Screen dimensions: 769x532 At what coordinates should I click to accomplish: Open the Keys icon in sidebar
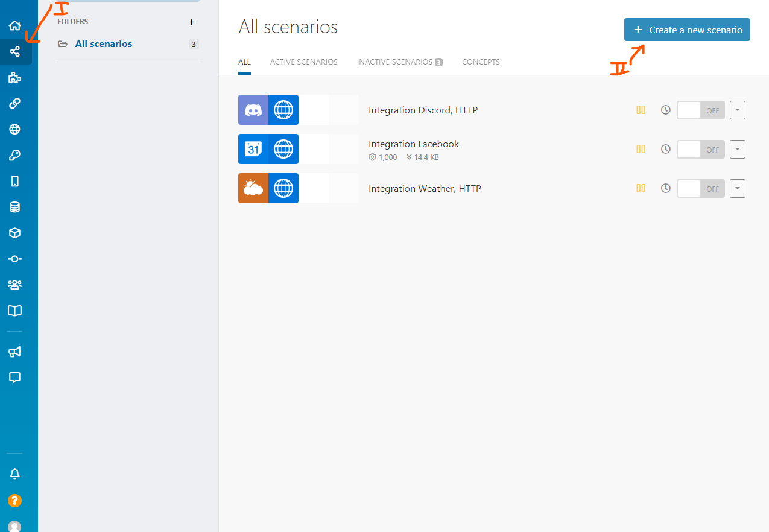(15, 156)
